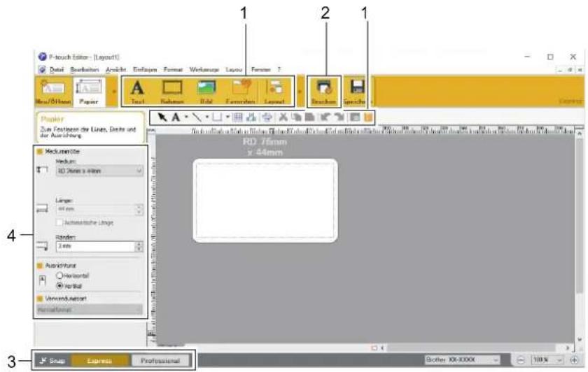Click the Drucken (print) icon

point(323,91)
